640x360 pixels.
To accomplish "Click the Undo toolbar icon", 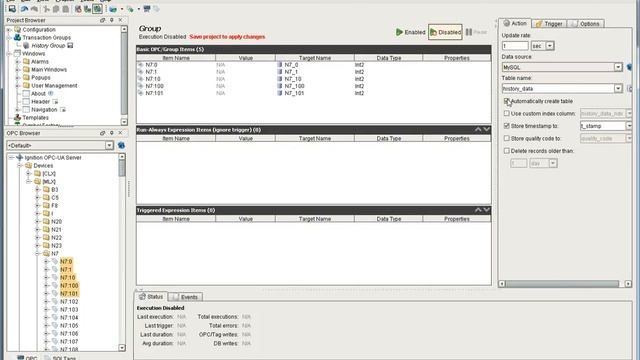I will (x=25, y=9).
